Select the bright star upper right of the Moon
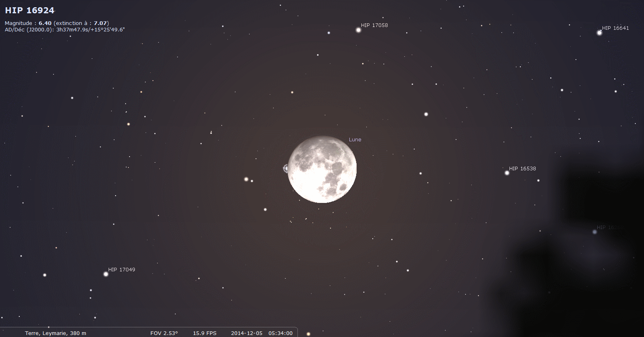The width and height of the screenshot is (644, 337). point(426,114)
